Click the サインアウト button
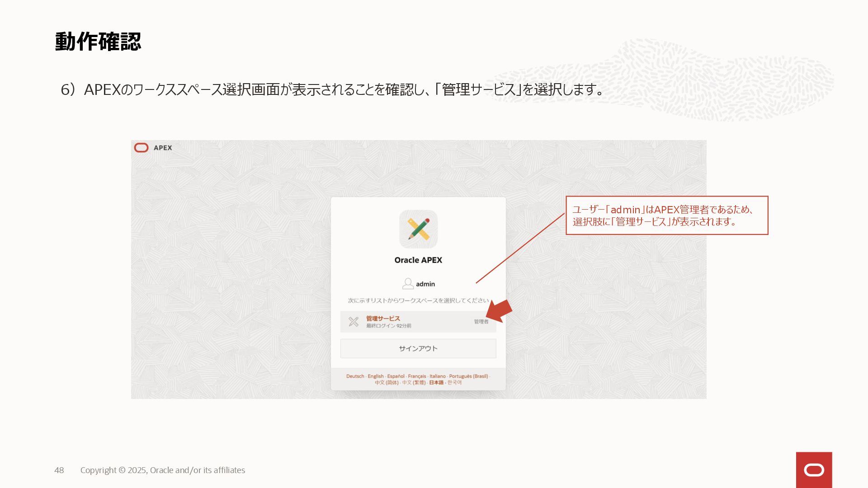 [x=418, y=348]
